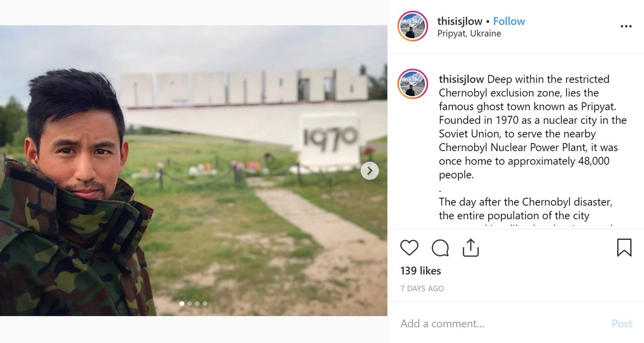This screenshot has width=644, height=343.
Task: Click the Pripyat 1970 sign photo
Action: coord(194,171)
